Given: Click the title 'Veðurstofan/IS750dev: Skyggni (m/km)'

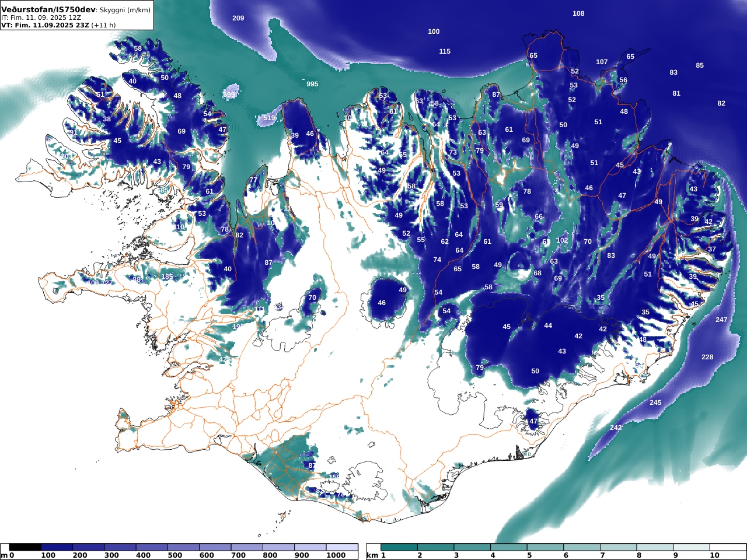Looking at the screenshot, I should [76, 10].
